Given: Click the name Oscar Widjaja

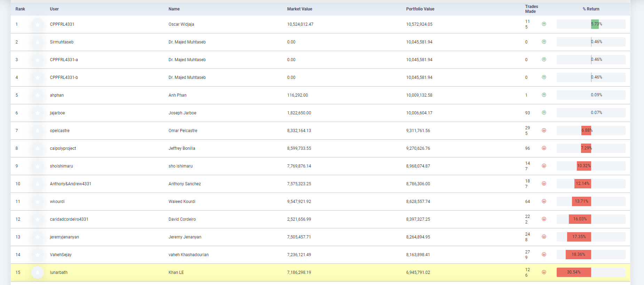Looking at the screenshot, I should [181, 24].
